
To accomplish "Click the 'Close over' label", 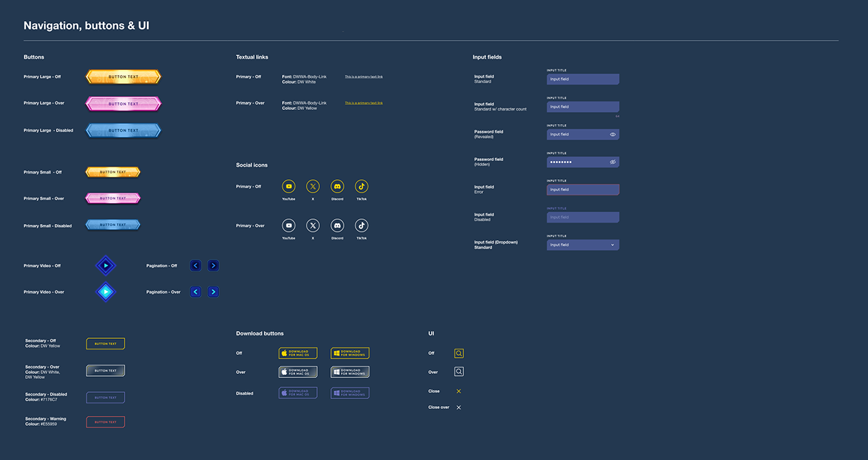I will (x=439, y=407).
